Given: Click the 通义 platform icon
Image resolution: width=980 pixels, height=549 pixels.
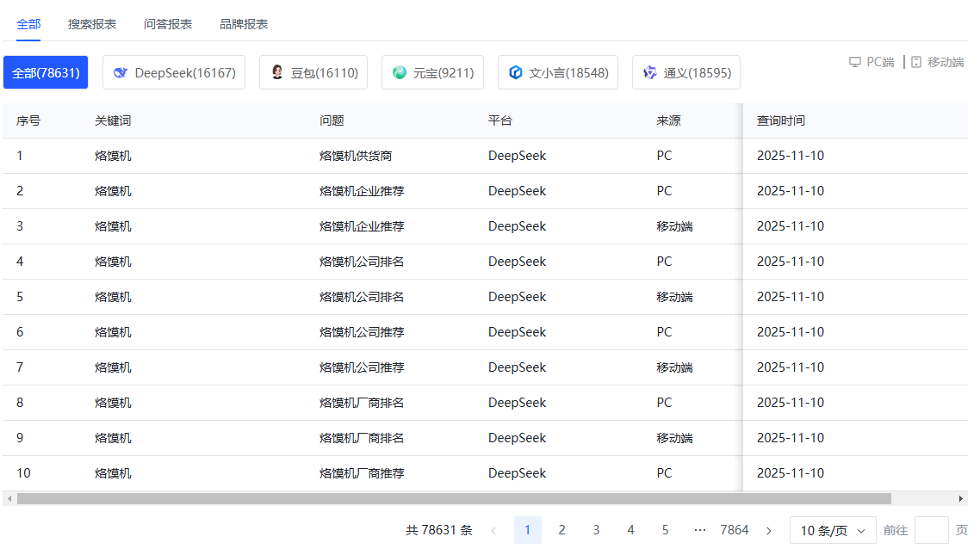Looking at the screenshot, I should coord(648,72).
